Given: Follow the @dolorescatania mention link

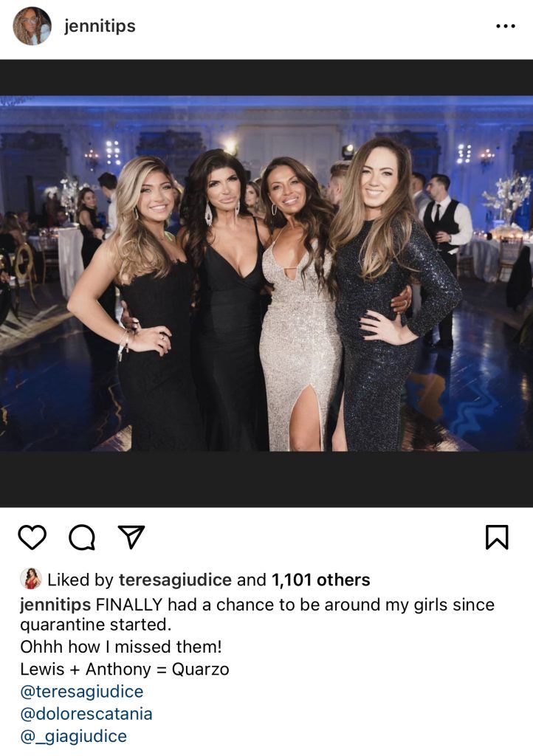Looking at the screenshot, I should 86,714.
